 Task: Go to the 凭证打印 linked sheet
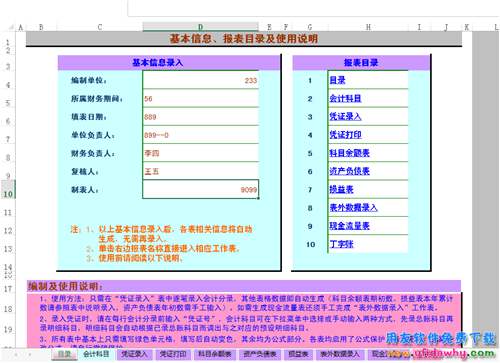click(x=345, y=135)
